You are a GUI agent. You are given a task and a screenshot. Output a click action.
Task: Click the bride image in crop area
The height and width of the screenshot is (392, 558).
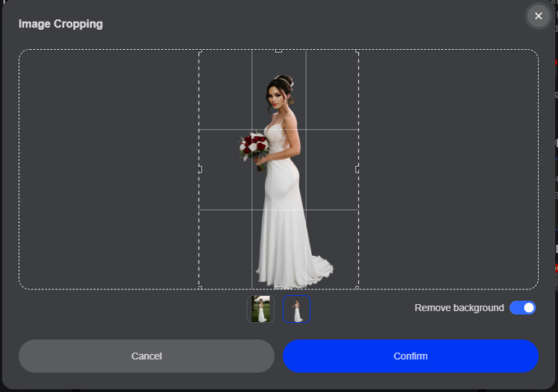click(285, 181)
